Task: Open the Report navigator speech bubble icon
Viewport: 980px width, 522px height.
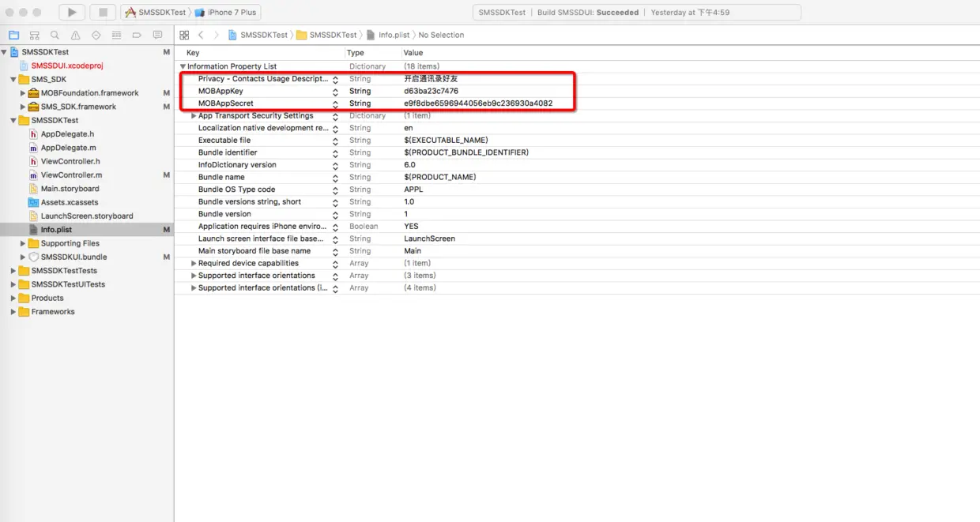Action: tap(157, 36)
